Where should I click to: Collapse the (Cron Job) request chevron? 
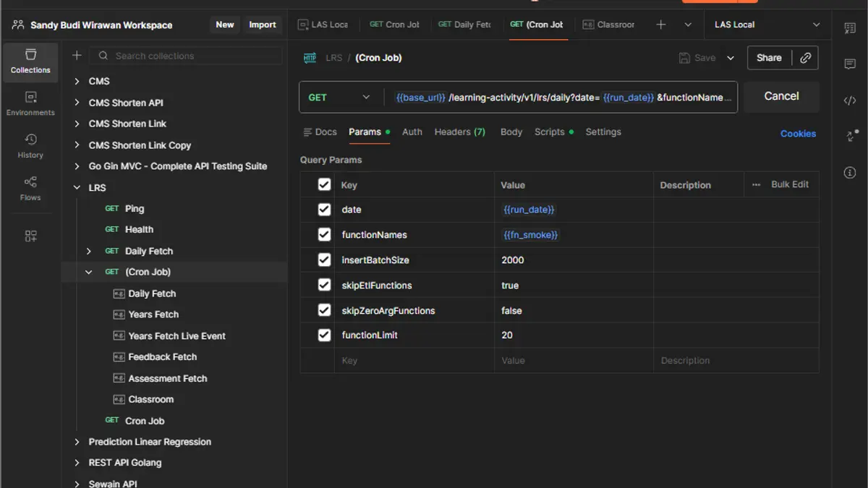(89, 273)
